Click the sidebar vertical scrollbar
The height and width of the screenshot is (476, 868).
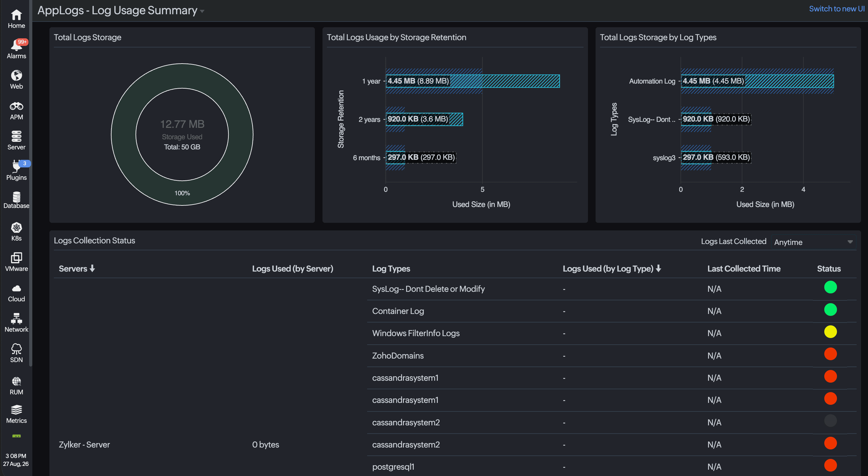point(31,184)
